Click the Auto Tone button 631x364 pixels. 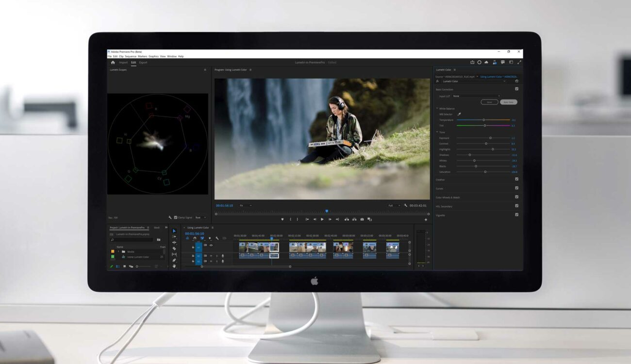[509, 102]
